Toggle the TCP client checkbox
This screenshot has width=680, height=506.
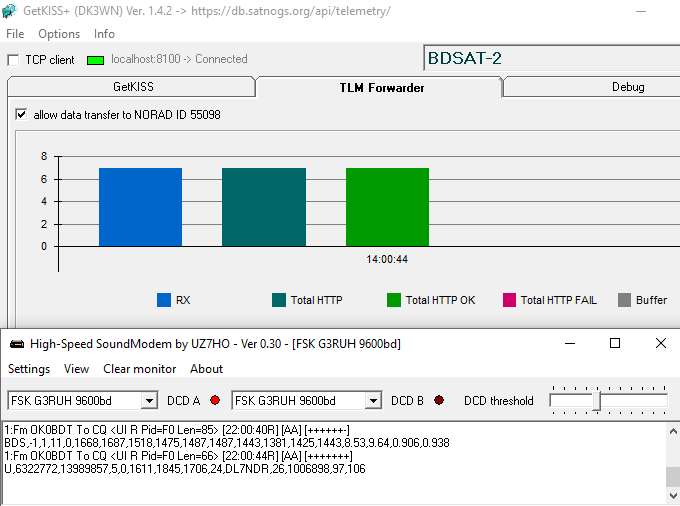pyautogui.click(x=13, y=60)
